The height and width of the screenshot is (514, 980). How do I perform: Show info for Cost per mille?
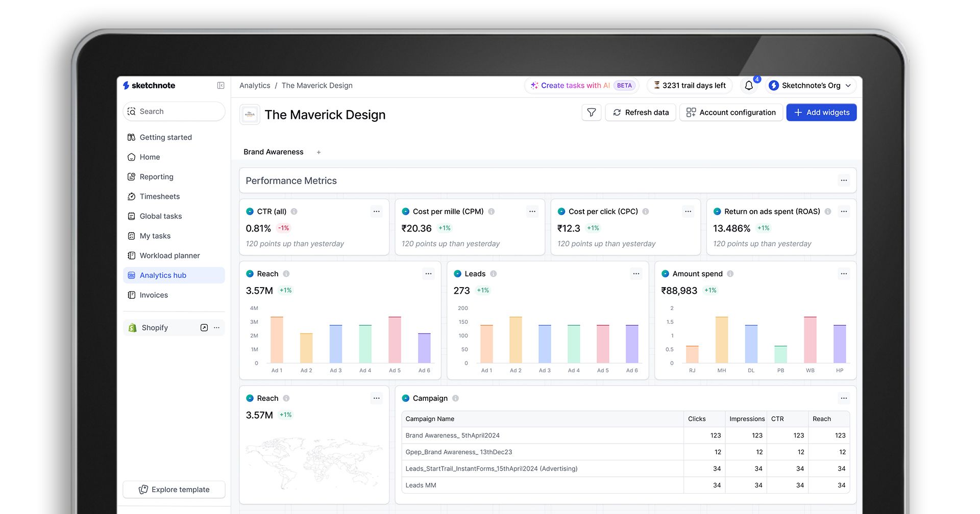(491, 212)
